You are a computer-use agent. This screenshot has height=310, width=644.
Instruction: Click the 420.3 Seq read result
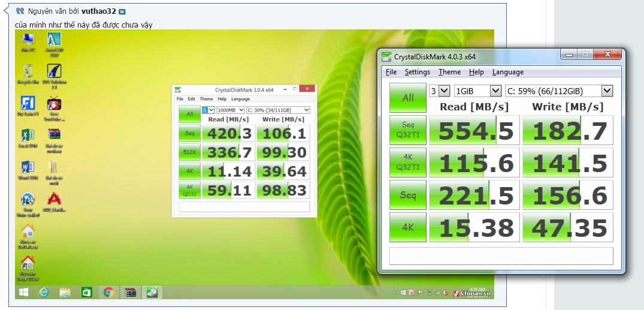228,133
